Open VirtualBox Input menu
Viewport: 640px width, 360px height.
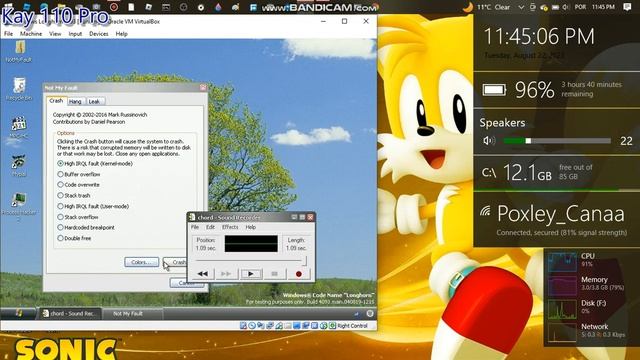click(x=75, y=34)
